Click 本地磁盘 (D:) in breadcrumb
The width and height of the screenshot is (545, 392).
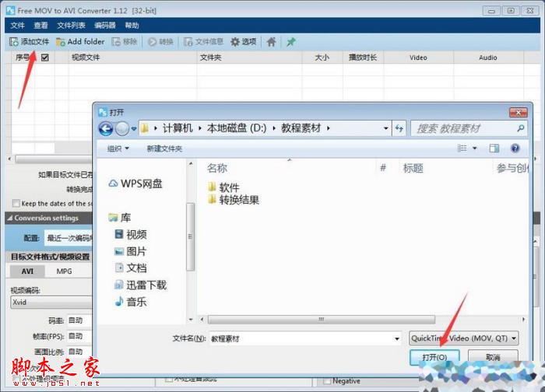pos(237,128)
